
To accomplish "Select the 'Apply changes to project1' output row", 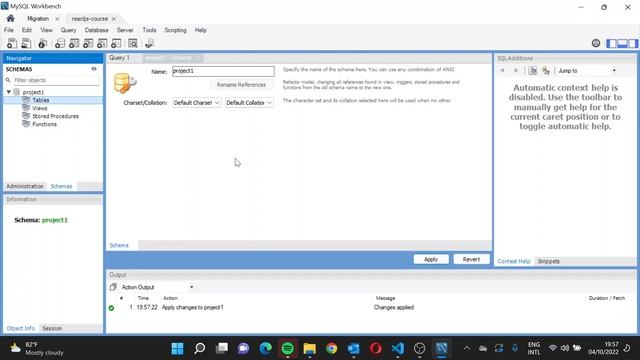I will tap(371, 307).
